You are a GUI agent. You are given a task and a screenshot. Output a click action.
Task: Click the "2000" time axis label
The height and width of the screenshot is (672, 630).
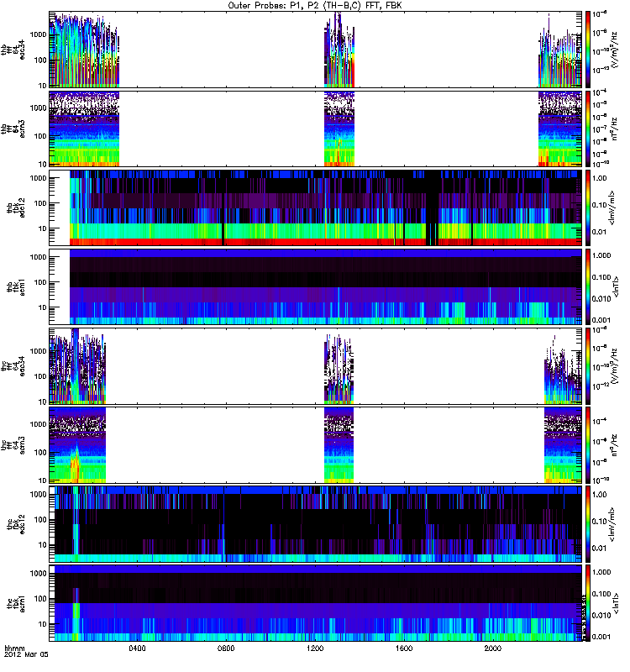point(493,648)
